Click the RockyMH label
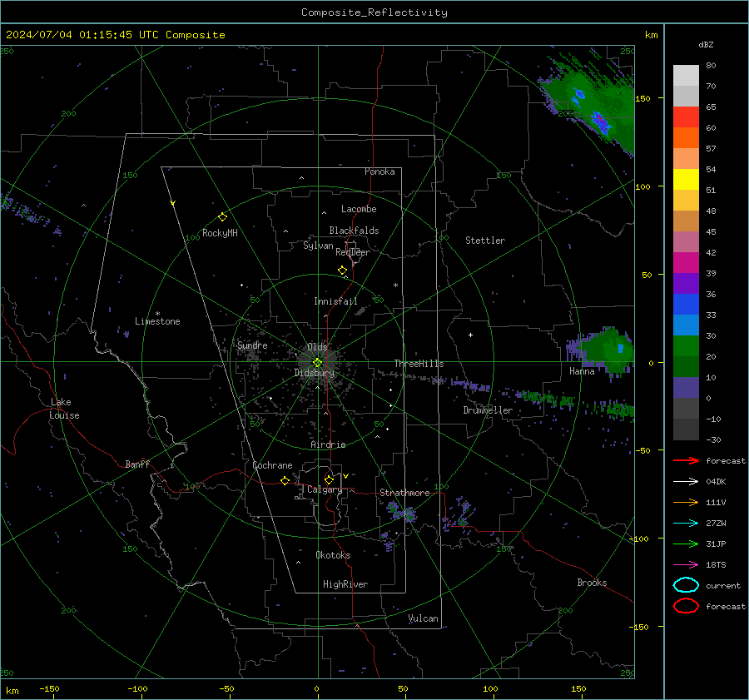Image resolution: width=749 pixels, height=700 pixels. pos(220,233)
